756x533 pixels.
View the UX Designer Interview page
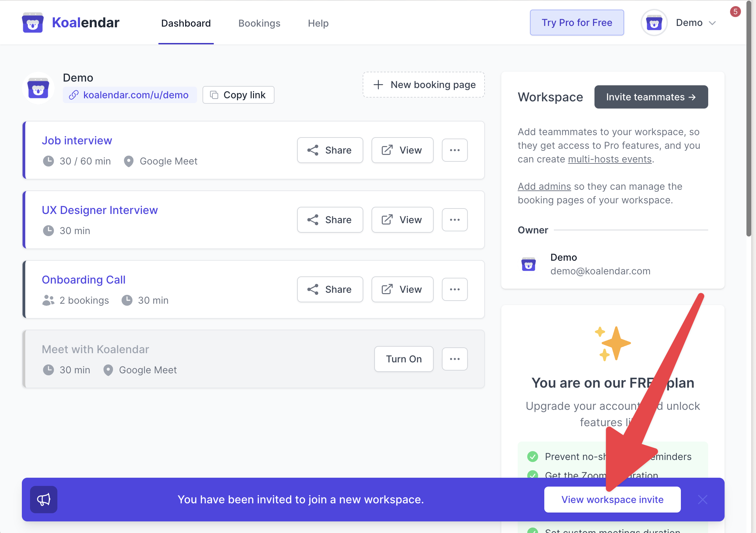[x=402, y=220]
